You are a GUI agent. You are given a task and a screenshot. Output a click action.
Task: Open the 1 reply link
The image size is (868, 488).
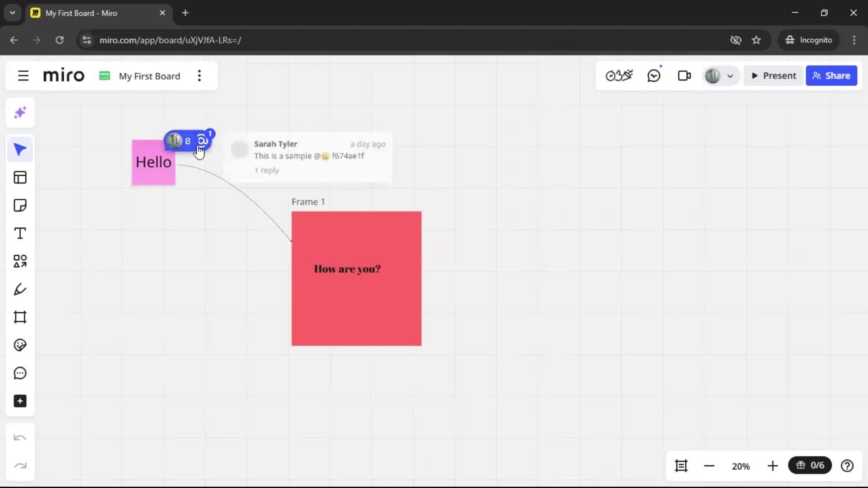tap(266, 170)
